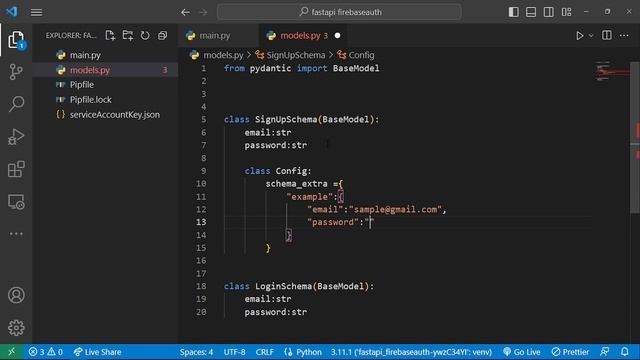Toggle the secondary side bar
The width and height of the screenshot is (640, 360).
[x=549, y=12]
